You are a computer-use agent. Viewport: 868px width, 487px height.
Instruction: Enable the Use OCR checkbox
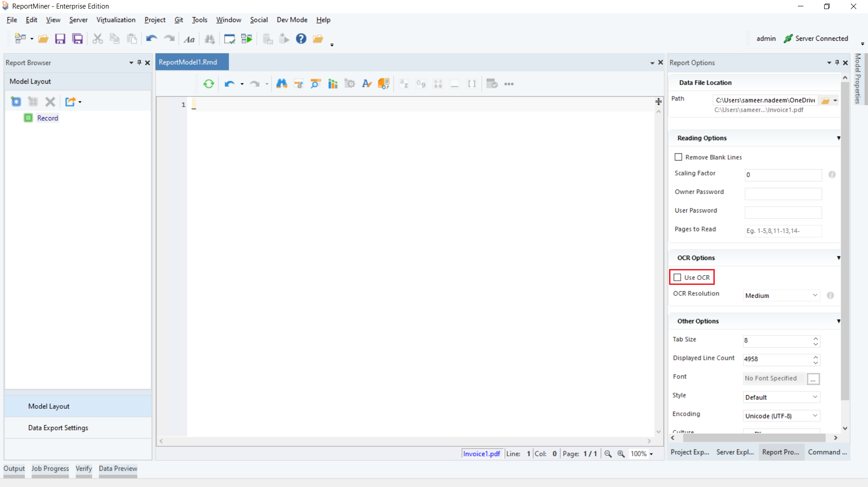[x=677, y=278]
